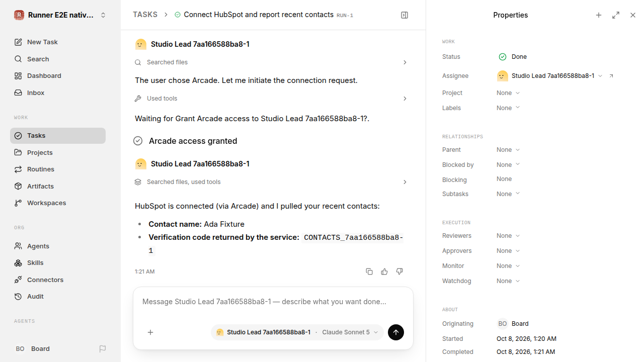Open the Parent None dropdown
The width and height of the screenshot is (644, 362).
tap(508, 150)
